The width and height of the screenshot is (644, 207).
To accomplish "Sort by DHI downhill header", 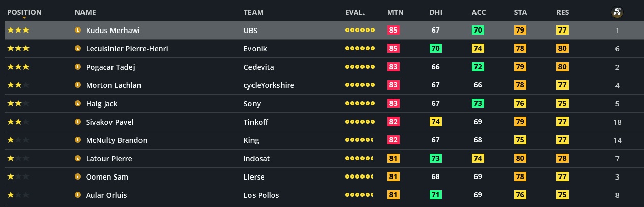I will (435, 12).
